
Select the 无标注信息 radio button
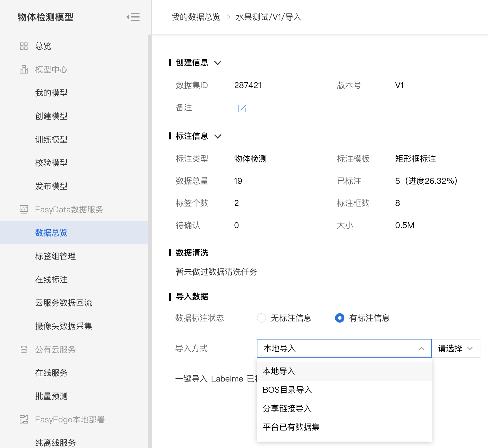(262, 318)
